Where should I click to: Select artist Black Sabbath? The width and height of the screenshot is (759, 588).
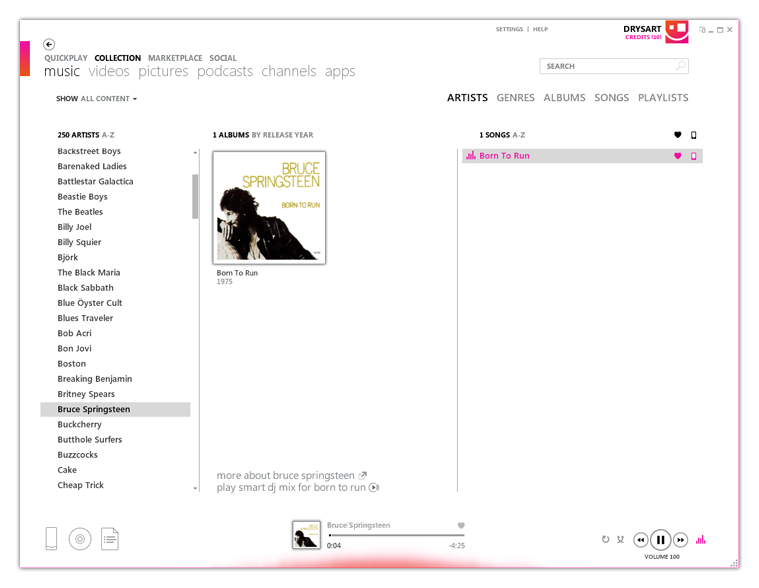(x=86, y=287)
